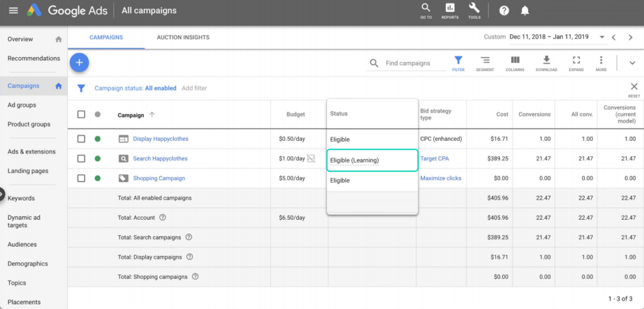Screen dimensions: 644x309
Task: Click the side panel expand arrow handle
Action: click(x=2, y=193)
